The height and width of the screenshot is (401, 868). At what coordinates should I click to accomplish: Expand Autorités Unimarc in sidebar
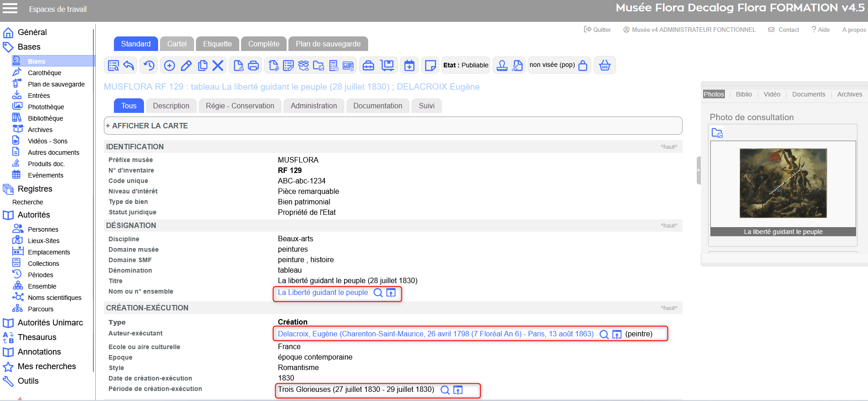pos(50,323)
